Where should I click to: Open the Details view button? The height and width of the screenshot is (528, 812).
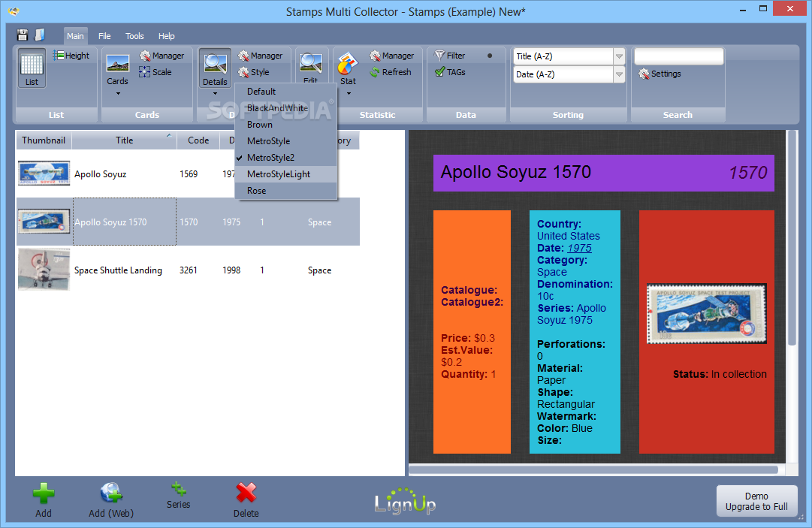tap(215, 68)
